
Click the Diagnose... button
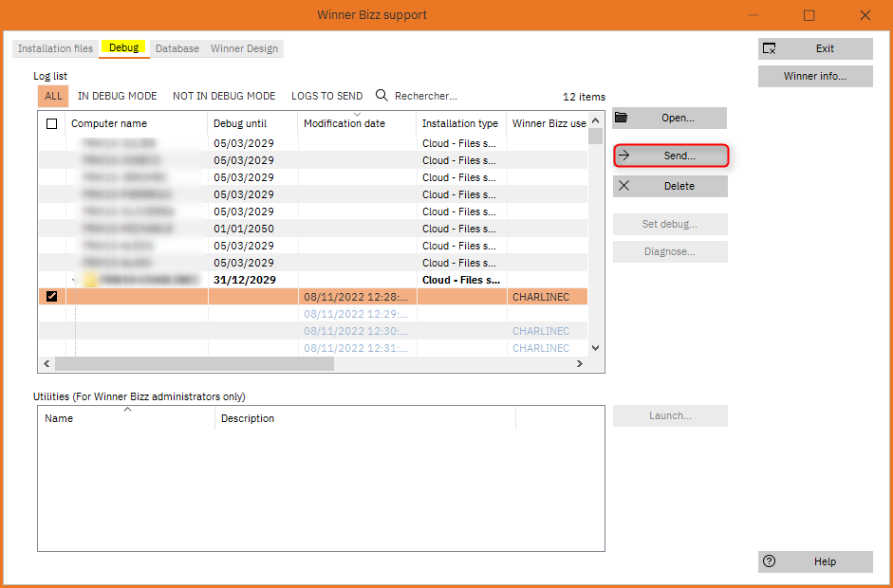point(670,251)
